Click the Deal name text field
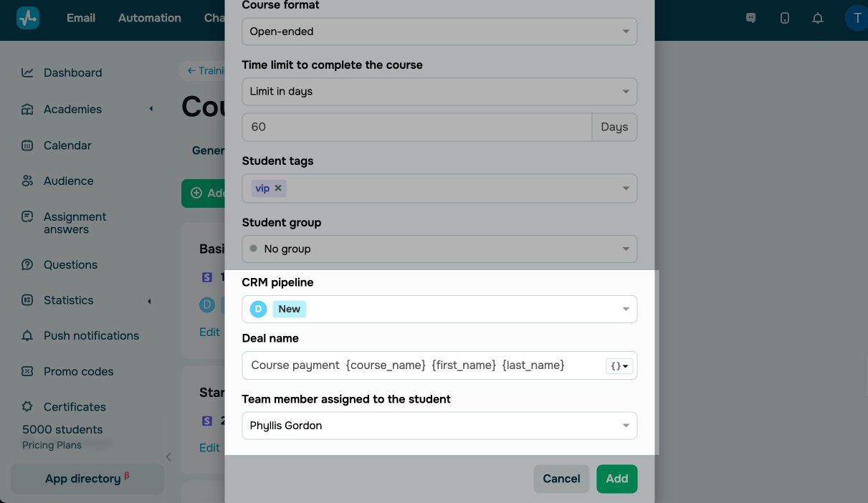 click(423, 365)
